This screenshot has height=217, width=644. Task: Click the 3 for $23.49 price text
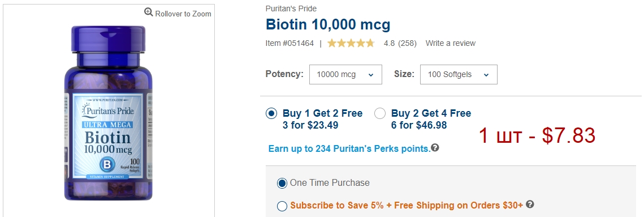[x=310, y=125]
